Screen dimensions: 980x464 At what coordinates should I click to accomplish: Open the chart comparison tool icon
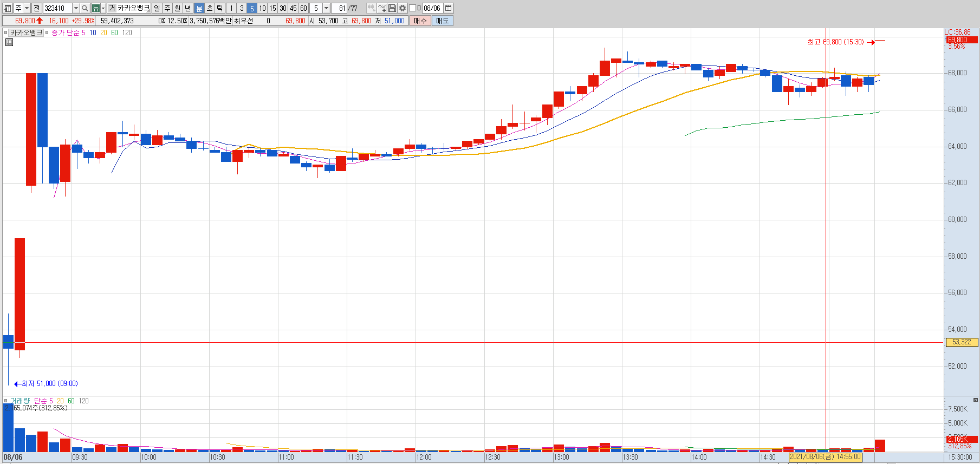point(372,8)
